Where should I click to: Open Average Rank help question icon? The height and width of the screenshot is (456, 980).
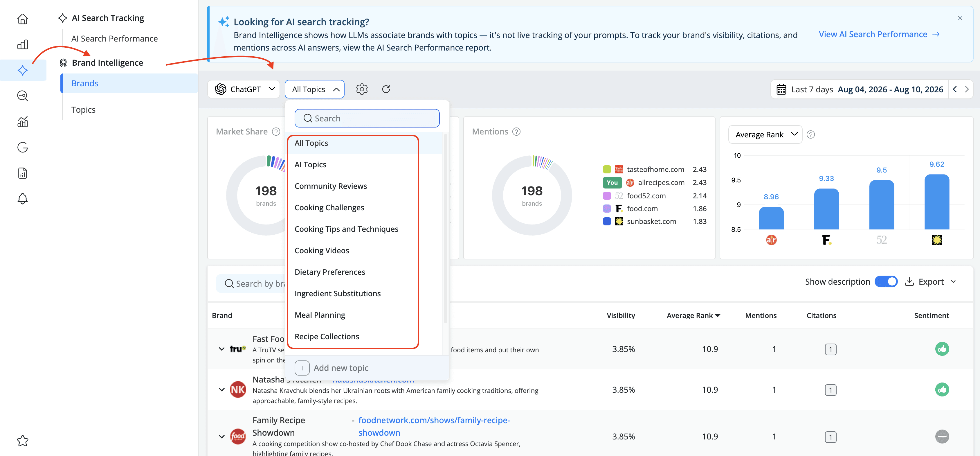(811, 135)
